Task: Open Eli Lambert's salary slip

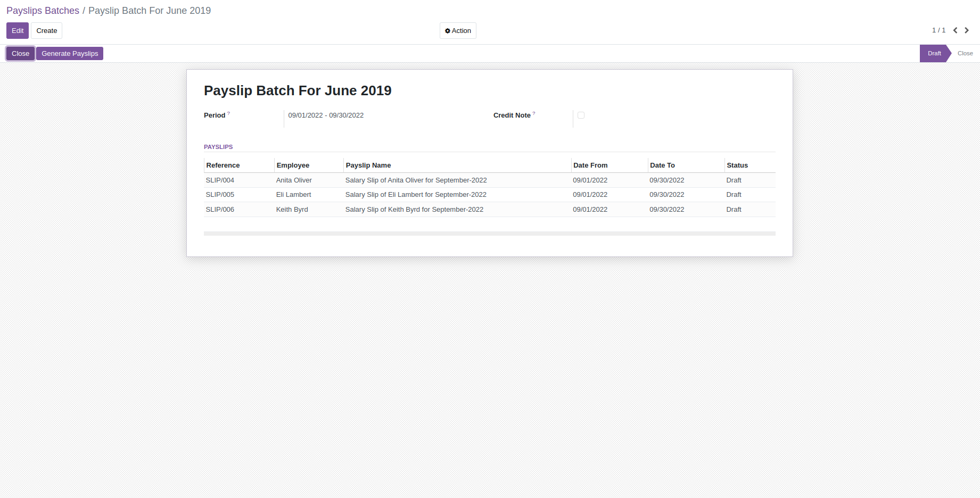Action: (415, 195)
